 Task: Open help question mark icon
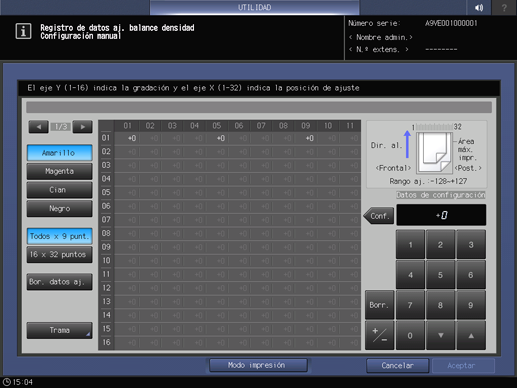coord(504,7)
